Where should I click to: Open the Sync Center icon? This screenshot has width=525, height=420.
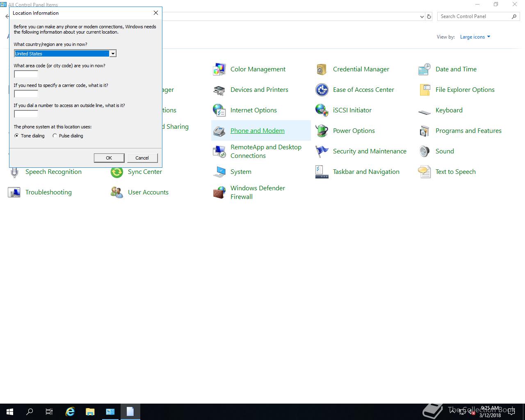coord(117,172)
